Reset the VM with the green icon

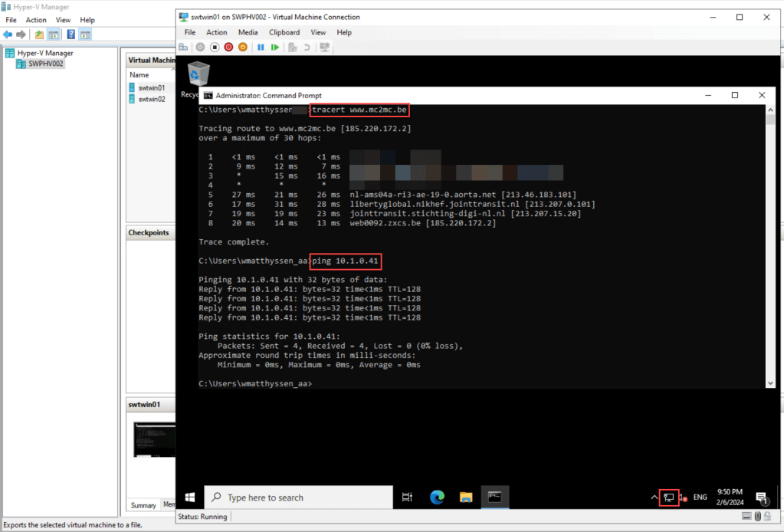(275, 48)
